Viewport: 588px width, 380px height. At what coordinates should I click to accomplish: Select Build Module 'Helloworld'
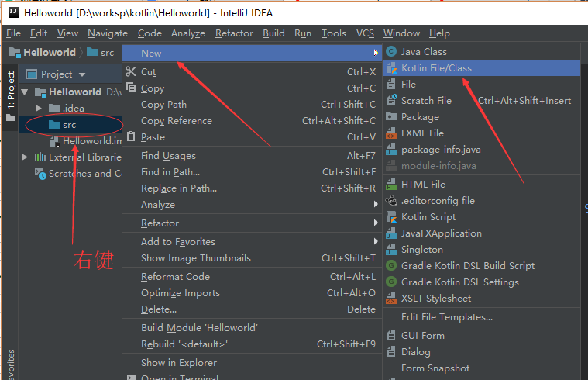tap(252, 328)
